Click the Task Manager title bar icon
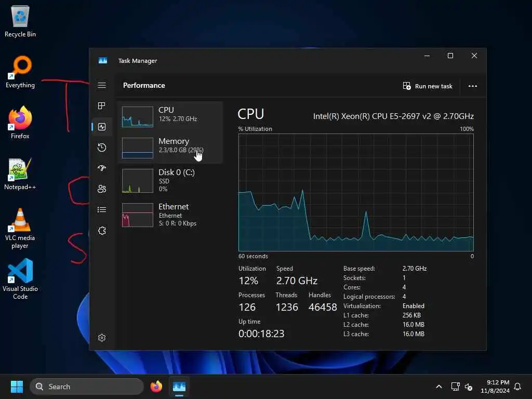 point(103,61)
